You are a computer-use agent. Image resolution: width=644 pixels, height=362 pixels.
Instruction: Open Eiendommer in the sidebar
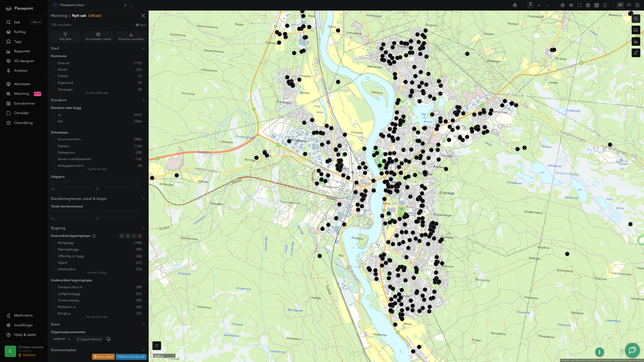click(25, 103)
